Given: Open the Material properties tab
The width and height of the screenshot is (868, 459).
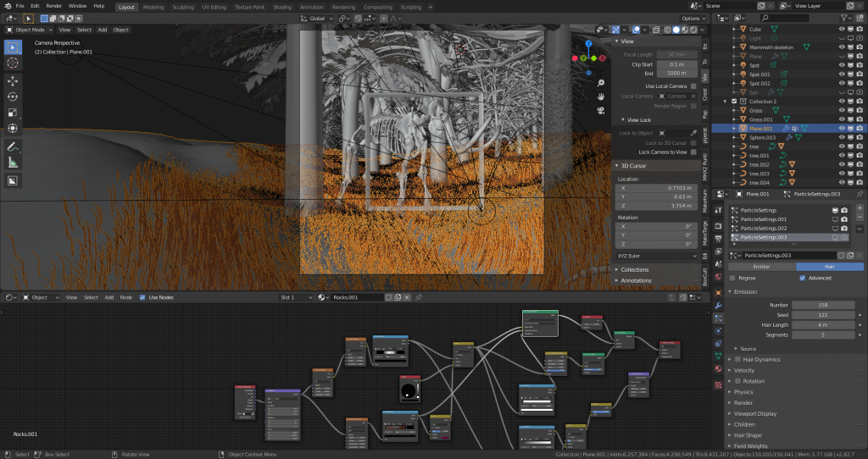Looking at the screenshot, I should click(718, 369).
